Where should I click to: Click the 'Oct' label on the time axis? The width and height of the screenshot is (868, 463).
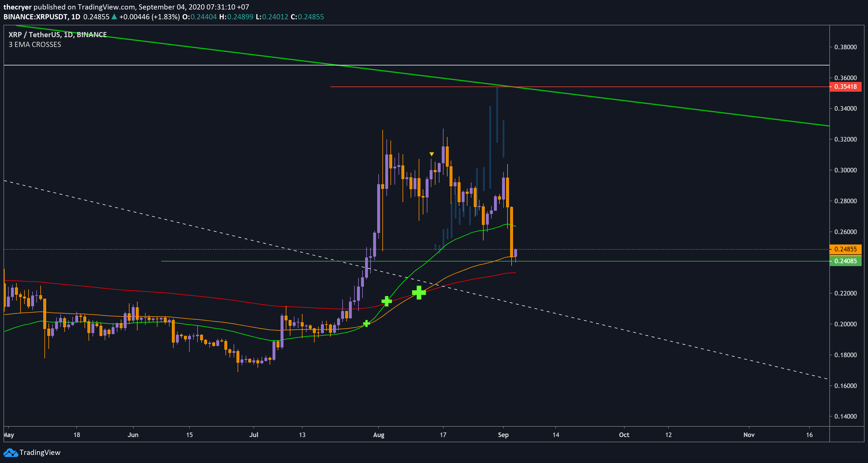[624, 435]
